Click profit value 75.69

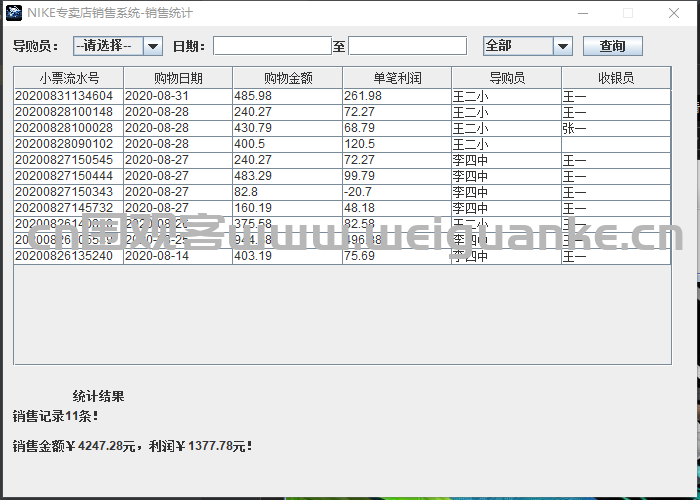pos(397,256)
